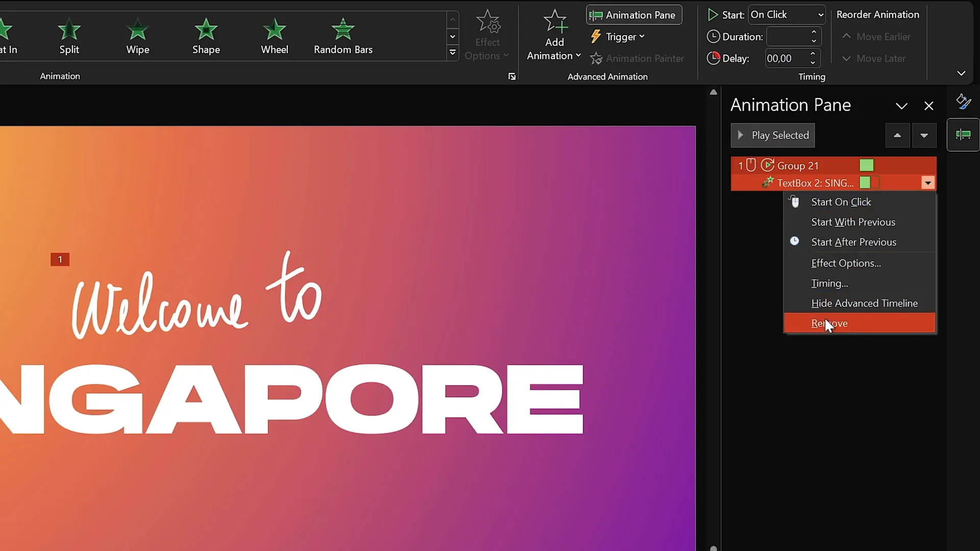Move selected animation up in pane
Viewport: 980px width, 551px height.
point(897,136)
